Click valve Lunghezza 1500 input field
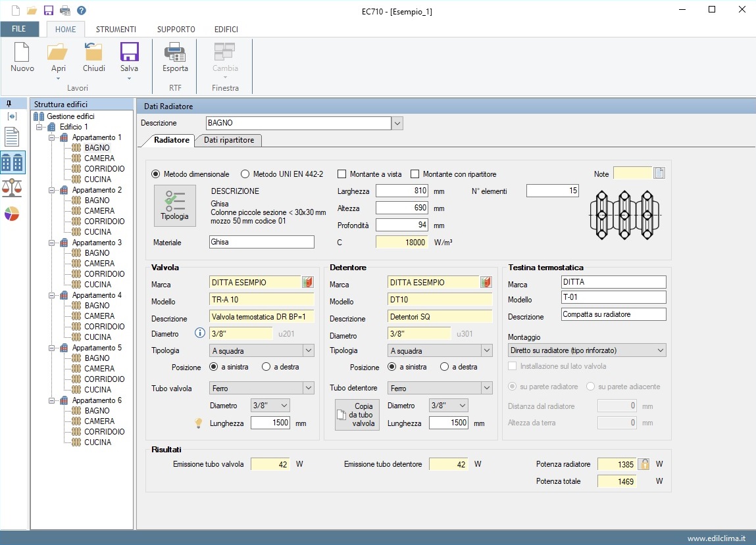Image resolution: width=756 pixels, height=545 pixels. (270, 423)
